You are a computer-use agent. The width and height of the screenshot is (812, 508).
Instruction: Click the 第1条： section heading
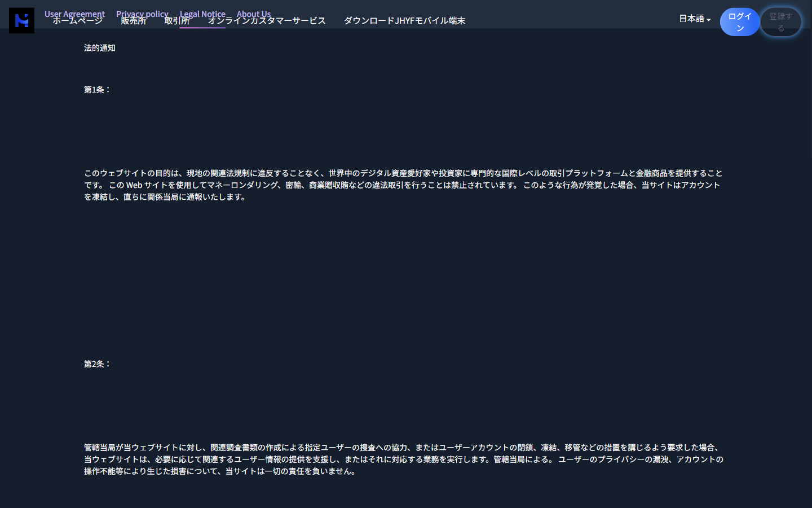click(x=98, y=90)
